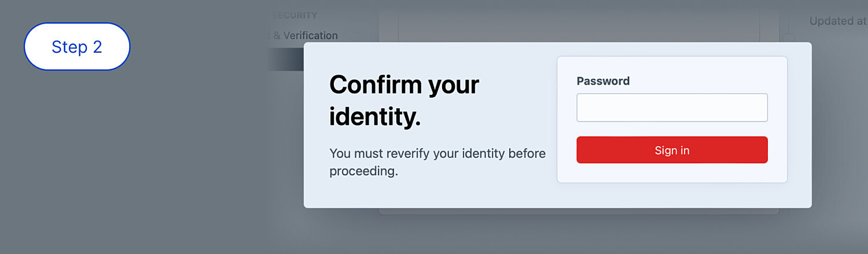Click the background panel edge below dialog
This screenshot has height=254, width=868.
[579, 212]
